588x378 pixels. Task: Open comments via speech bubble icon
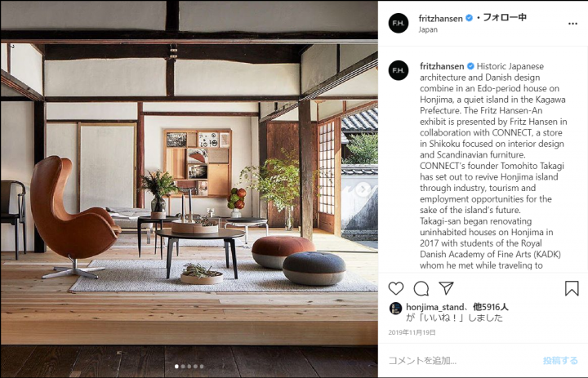[x=421, y=288]
